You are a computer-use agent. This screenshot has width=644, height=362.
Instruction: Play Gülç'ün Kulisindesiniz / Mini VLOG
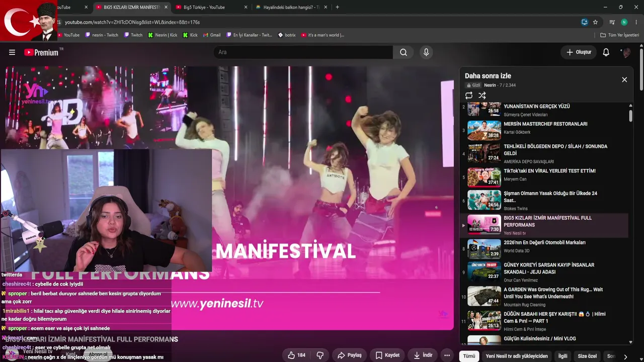540,338
